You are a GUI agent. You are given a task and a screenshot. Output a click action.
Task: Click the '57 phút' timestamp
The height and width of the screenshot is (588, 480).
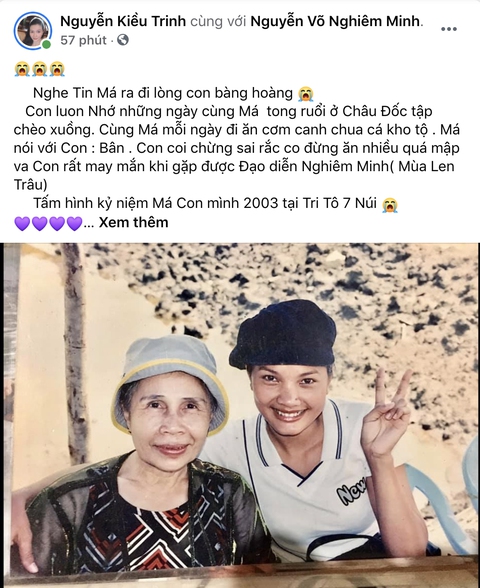click(x=83, y=40)
